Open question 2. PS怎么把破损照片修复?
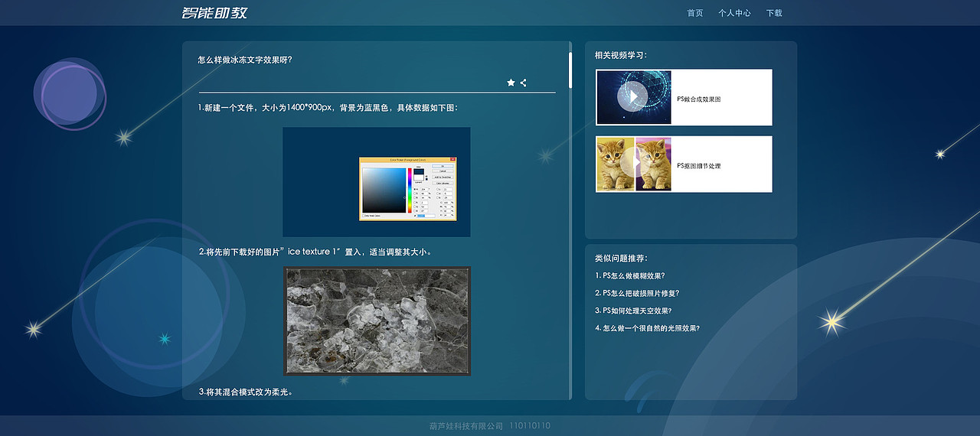The height and width of the screenshot is (436, 980). [x=637, y=293]
